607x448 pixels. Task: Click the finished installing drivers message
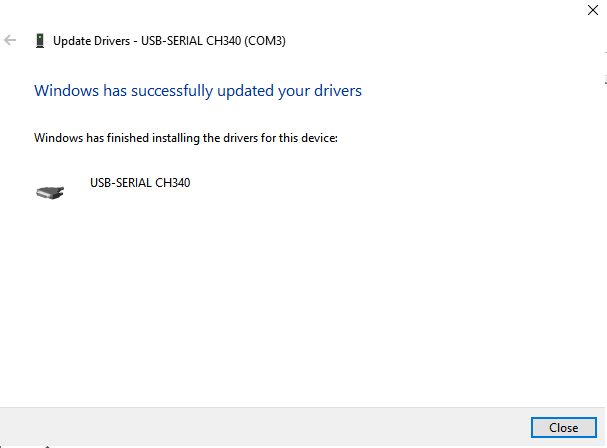pos(186,138)
